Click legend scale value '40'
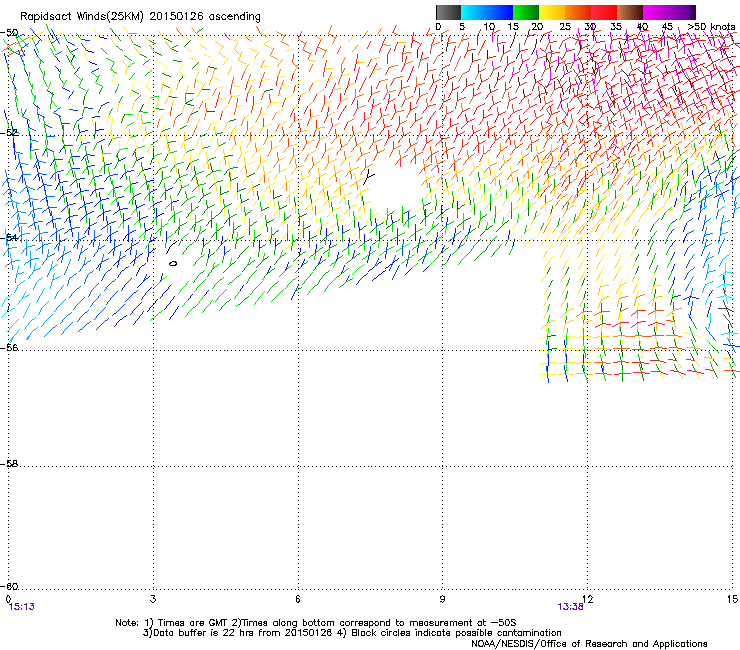The height and width of the screenshot is (650, 740). (642, 27)
